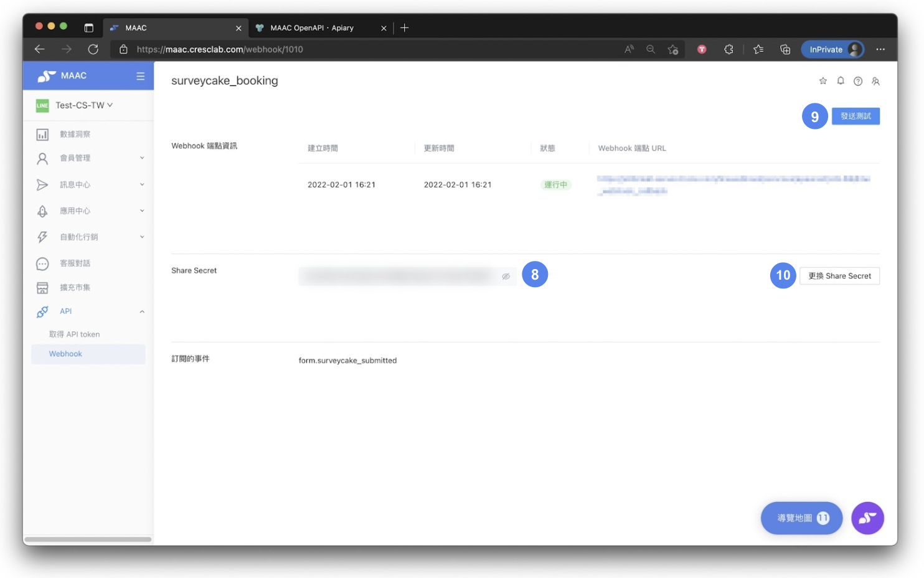Open browser extensions puzzle icon
This screenshot has width=924, height=578.
728,49
